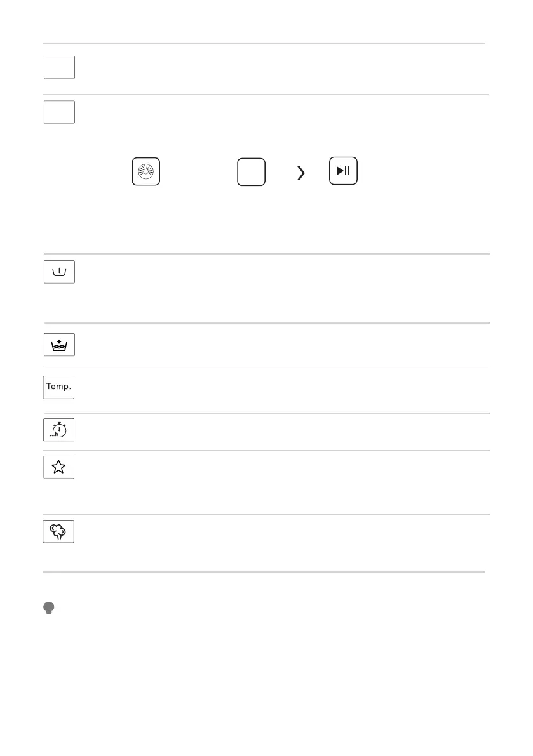
Task: Click the second empty rectangular button
Action: point(59,112)
